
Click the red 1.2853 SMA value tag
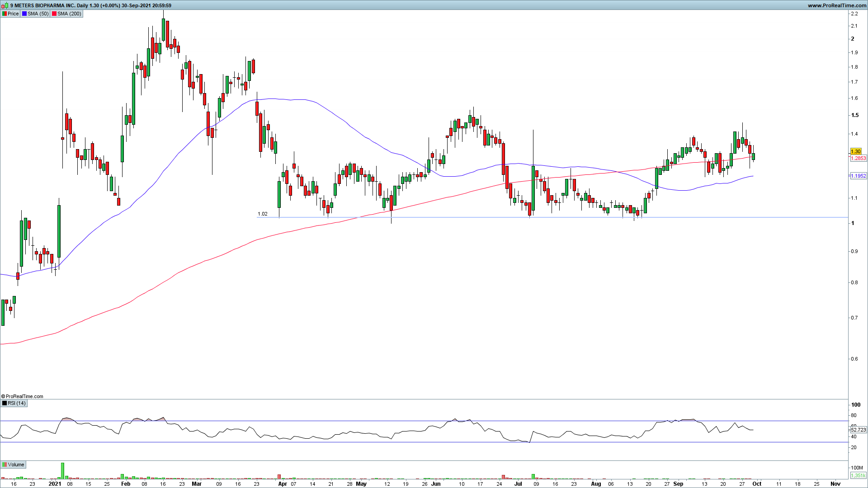(x=858, y=159)
